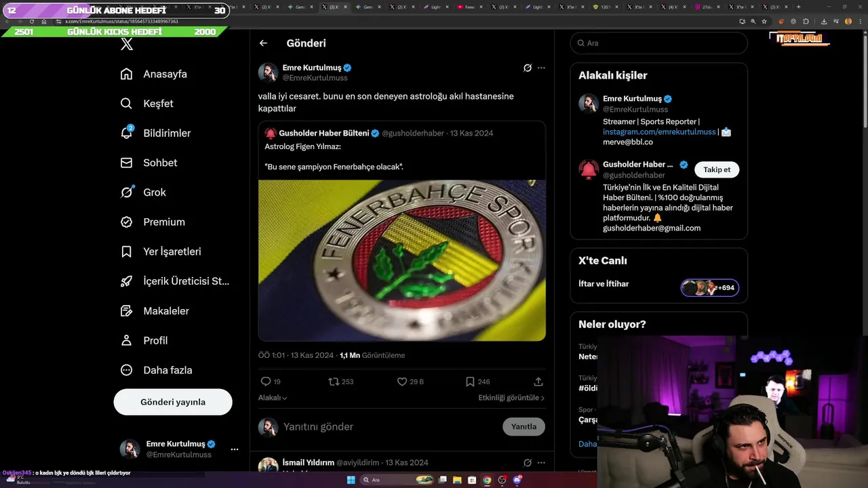Click the repost icon with 253
This screenshot has width=868, height=488.
coord(334,382)
